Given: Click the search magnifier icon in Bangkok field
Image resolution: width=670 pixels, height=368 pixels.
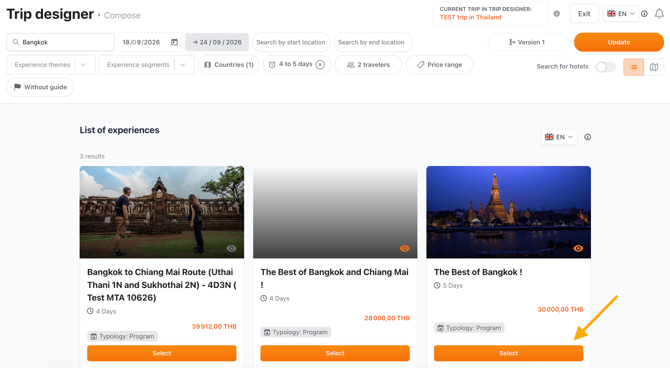Looking at the screenshot, I should click(x=16, y=42).
